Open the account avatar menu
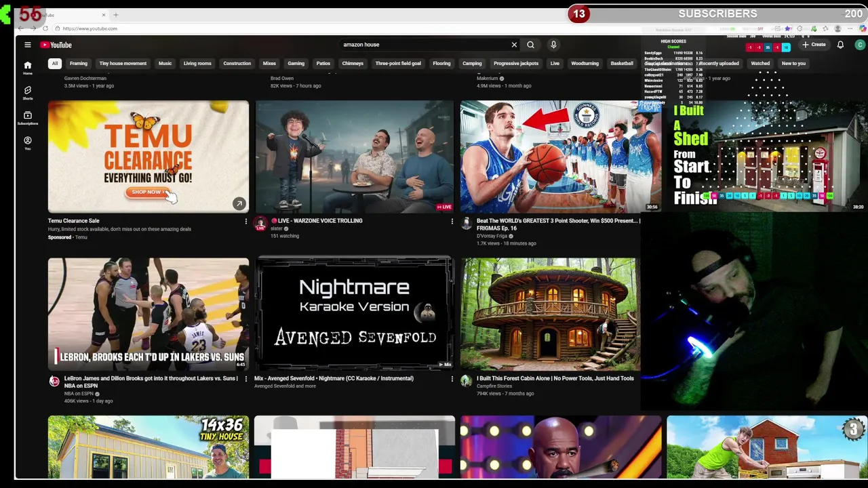The image size is (868, 488). 860,45
